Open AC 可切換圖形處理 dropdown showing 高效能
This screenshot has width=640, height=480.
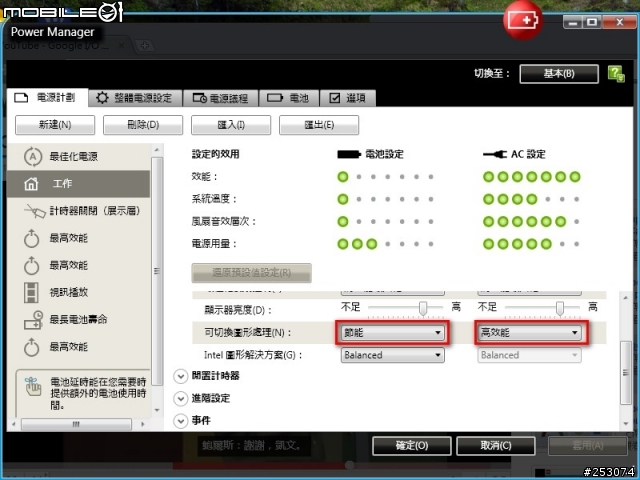pos(529,333)
